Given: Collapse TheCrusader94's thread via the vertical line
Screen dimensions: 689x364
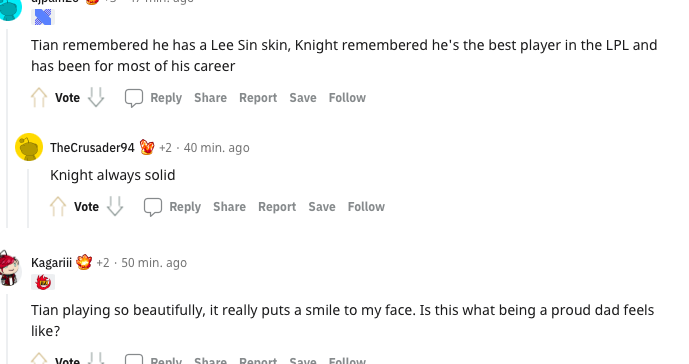Looking at the screenshot, I should pos(28,198).
